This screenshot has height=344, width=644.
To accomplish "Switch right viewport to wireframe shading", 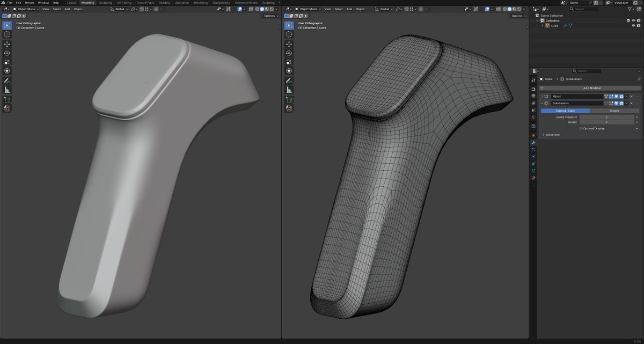I will point(504,9).
